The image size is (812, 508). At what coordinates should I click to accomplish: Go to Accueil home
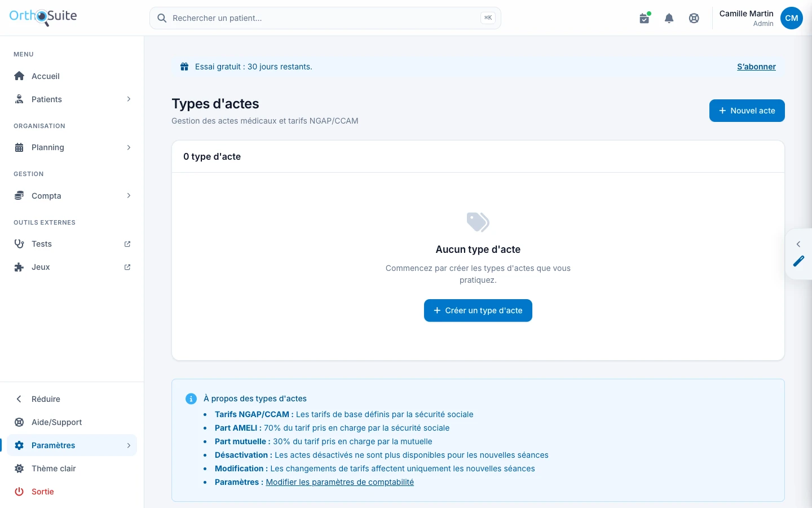[x=72, y=76]
